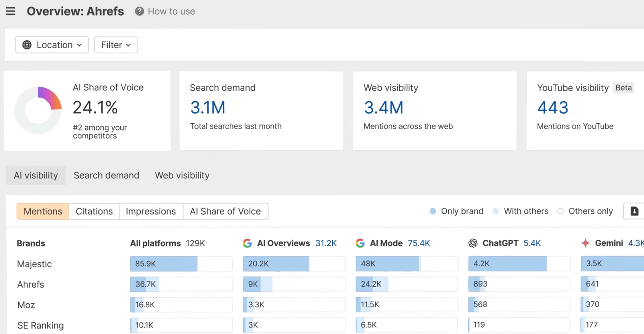This screenshot has width=644, height=334.
Task: Click the AI Overviews 31.2K total
Action: [326, 243]
